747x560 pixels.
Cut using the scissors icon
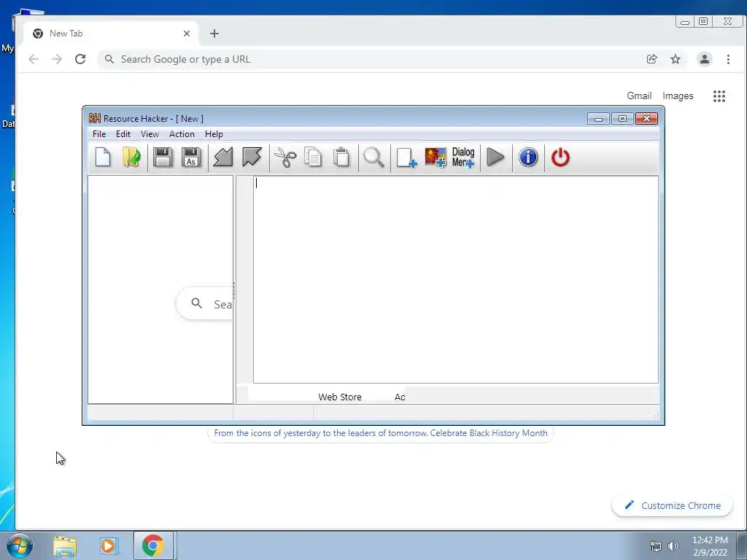click(x=285, y=157)
